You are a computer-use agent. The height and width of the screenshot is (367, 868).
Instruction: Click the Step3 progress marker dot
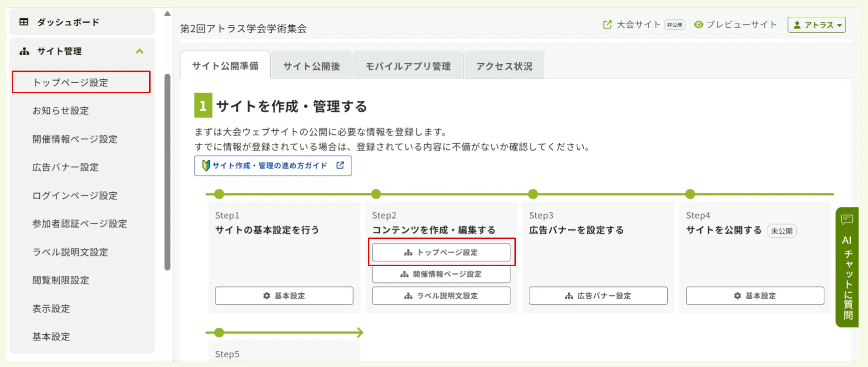click(x=533, y=194)
